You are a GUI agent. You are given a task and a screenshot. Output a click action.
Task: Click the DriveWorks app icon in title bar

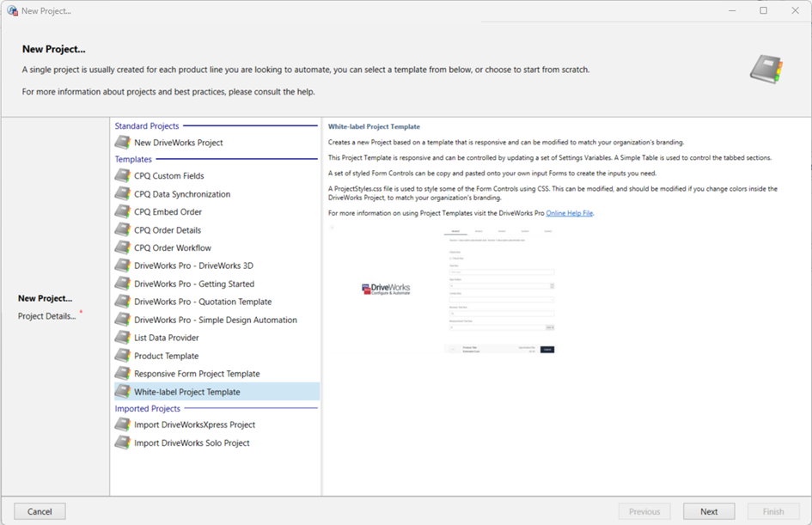pyautogui.click(x=12, y=10)
